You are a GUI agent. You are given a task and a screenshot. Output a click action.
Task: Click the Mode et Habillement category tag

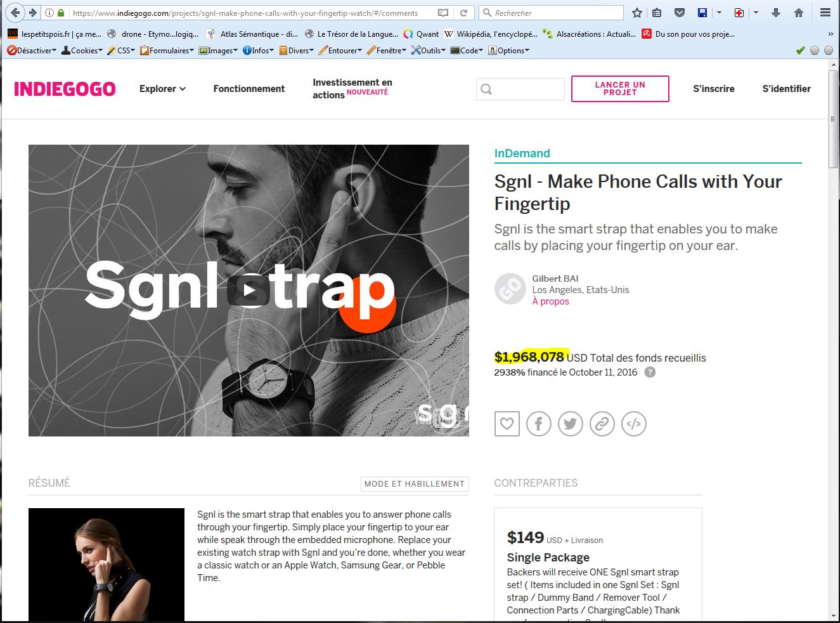pyautogui.click(x=415, y=483)
